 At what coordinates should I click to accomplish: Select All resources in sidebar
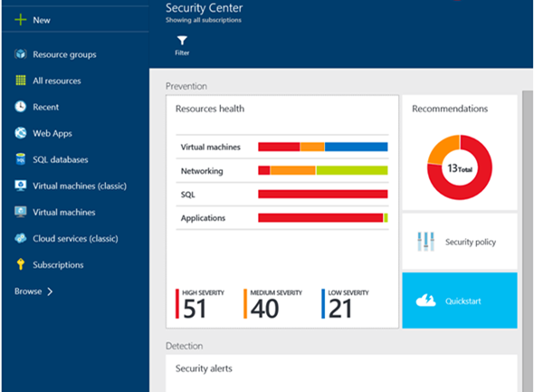57,81
